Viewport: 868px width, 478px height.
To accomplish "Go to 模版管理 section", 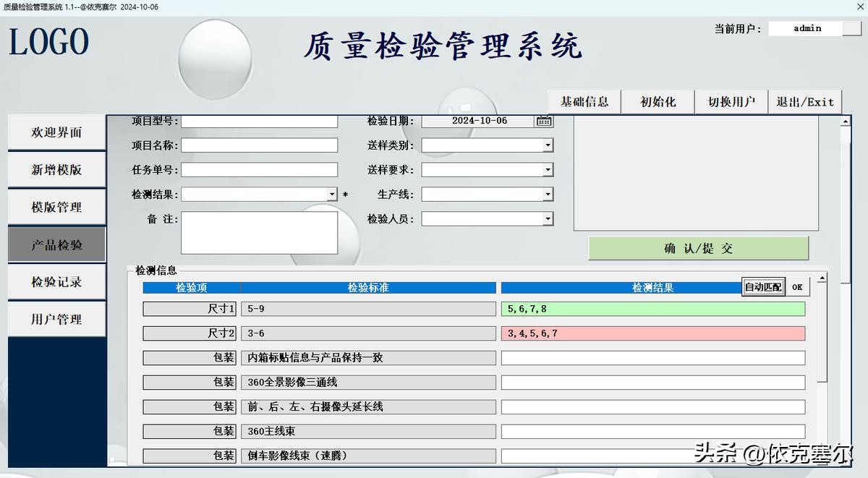I will [56, 208].
